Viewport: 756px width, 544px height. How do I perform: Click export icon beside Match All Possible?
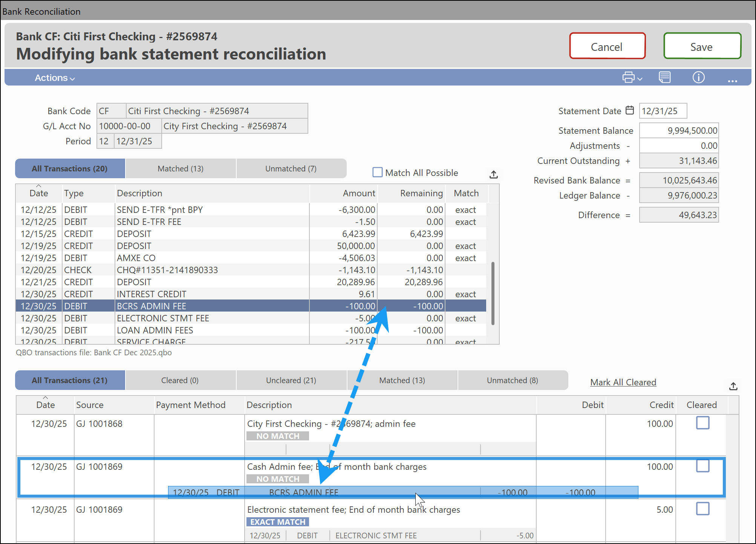(494, 174)
